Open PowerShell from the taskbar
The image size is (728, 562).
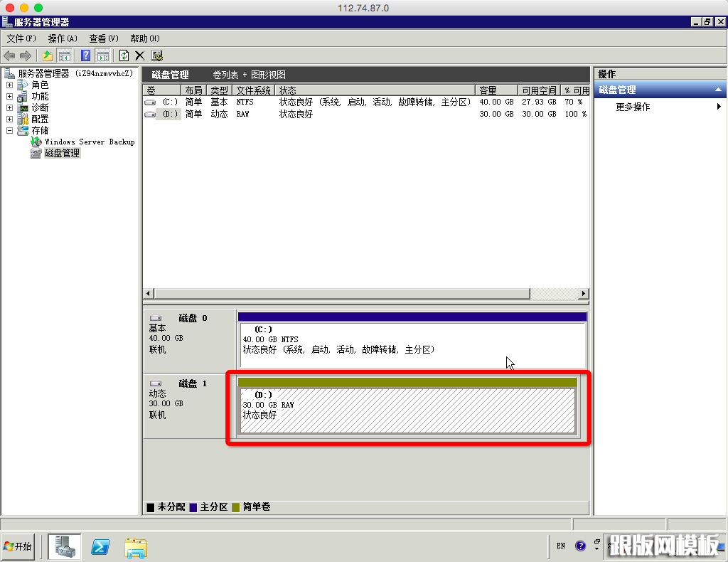coord(101,546)
